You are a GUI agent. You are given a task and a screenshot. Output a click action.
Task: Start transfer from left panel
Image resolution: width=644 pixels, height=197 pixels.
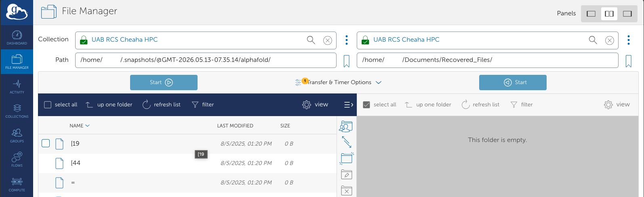[164, 83]
